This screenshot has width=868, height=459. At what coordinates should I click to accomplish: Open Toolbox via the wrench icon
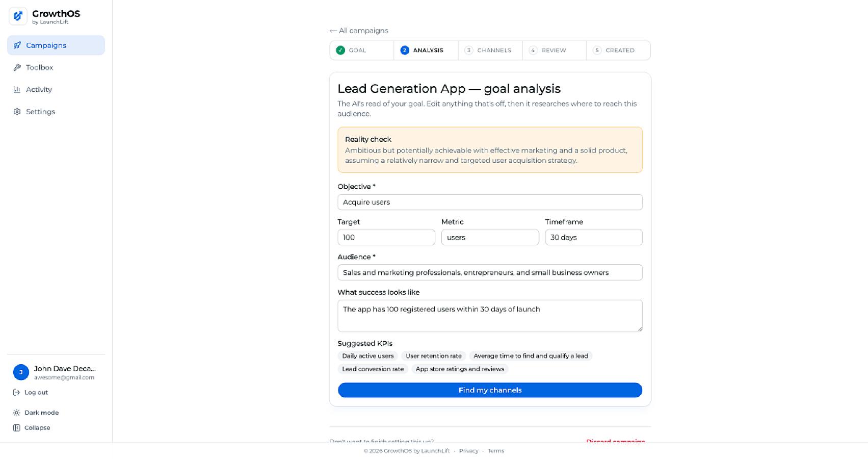[x=17, y=67]
